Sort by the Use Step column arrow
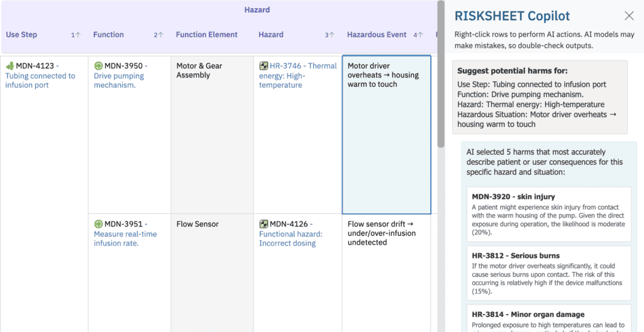This screenshot has width=644, height=332. [78, 35]
